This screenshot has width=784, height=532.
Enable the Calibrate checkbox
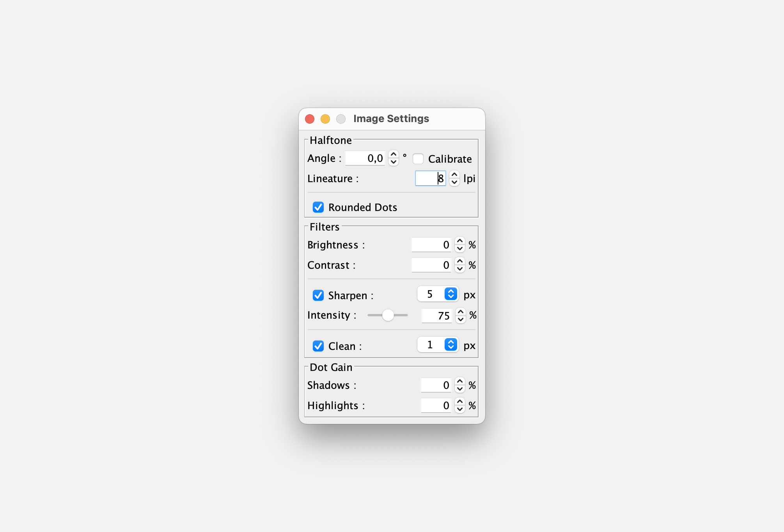pyautogui.click(x=418, y=159)
